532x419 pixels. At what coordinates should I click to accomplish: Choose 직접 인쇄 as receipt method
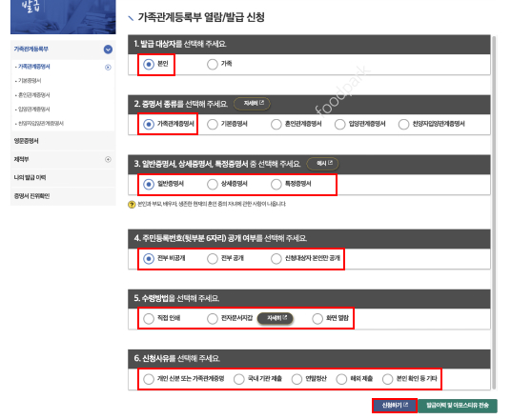(149, 319)
